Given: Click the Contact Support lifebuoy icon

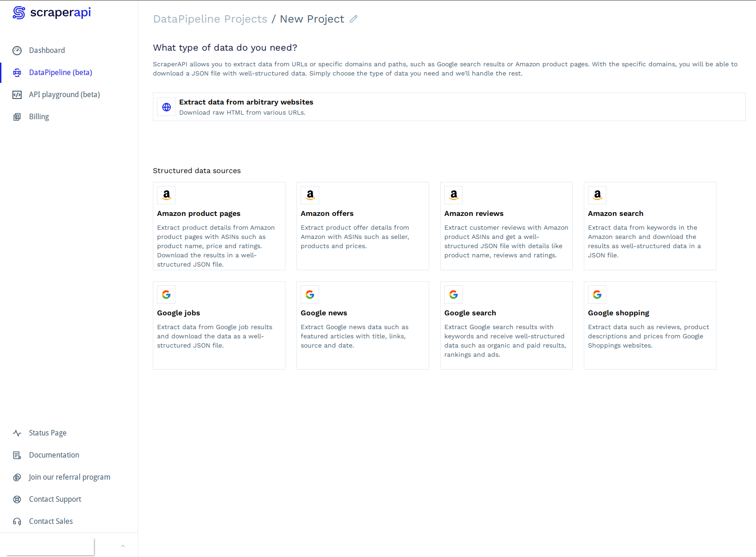Looking at the screenshot, I should [x=17, y=499].
